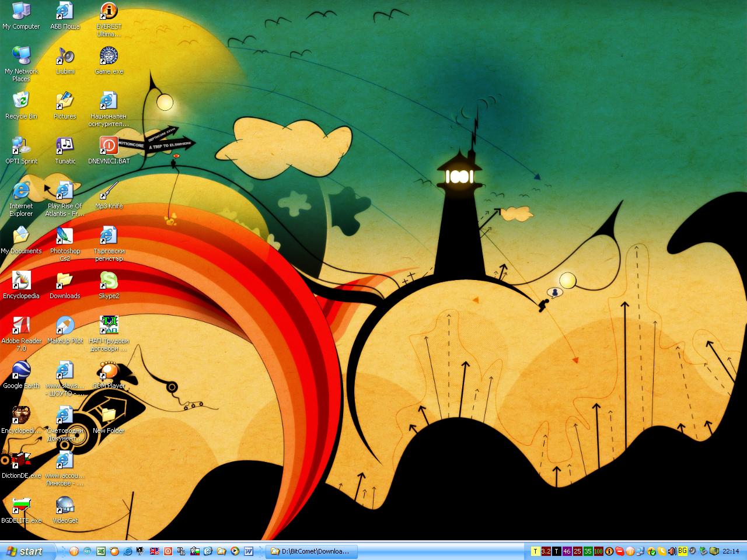Open the Downloads folder icon
The image size is (747, 560).
pos(65,286)
